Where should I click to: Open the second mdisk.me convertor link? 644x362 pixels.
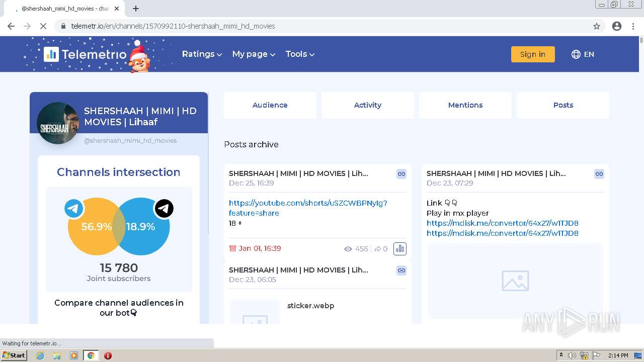pyautogui.click(x=502, y=233)
